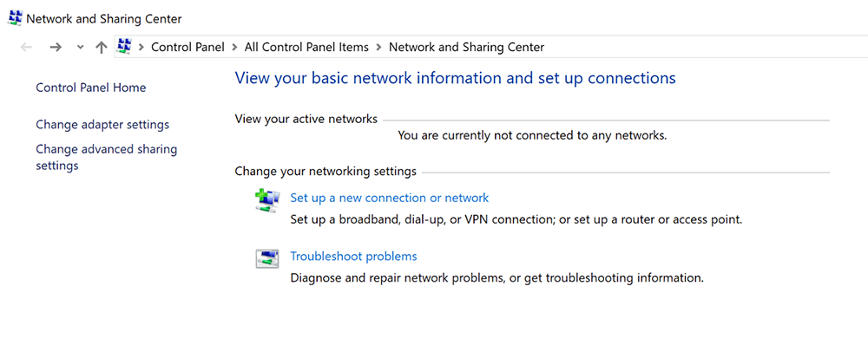Go up one level with the up arrow
Image resolution: width=868 pixels, height=358 pixels.
coord(101,48)
